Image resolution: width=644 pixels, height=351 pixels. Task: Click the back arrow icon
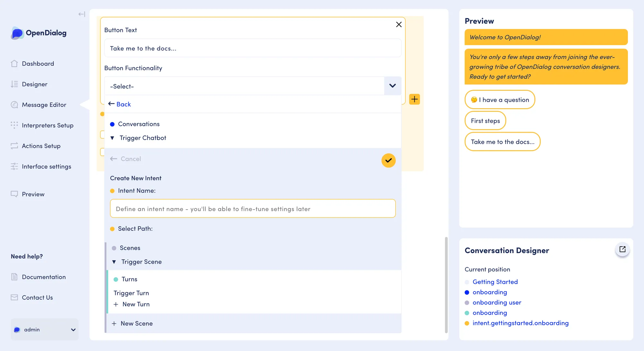click(111, 104)
